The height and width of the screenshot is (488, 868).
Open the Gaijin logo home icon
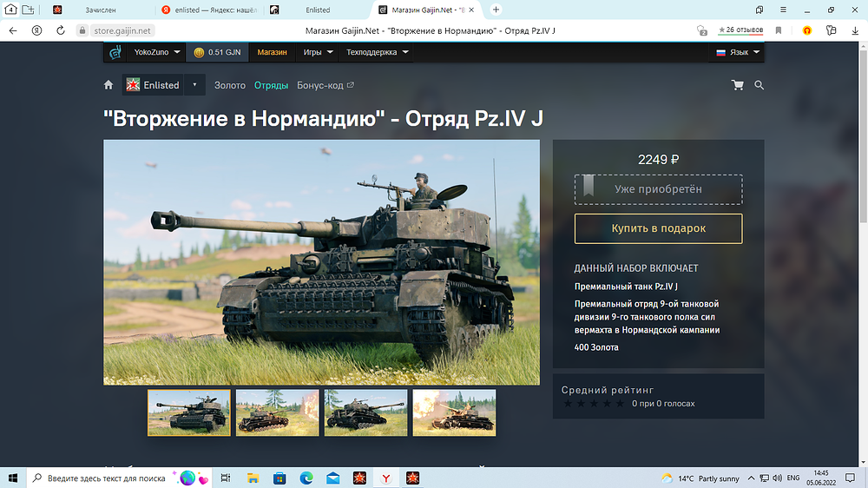115,52
